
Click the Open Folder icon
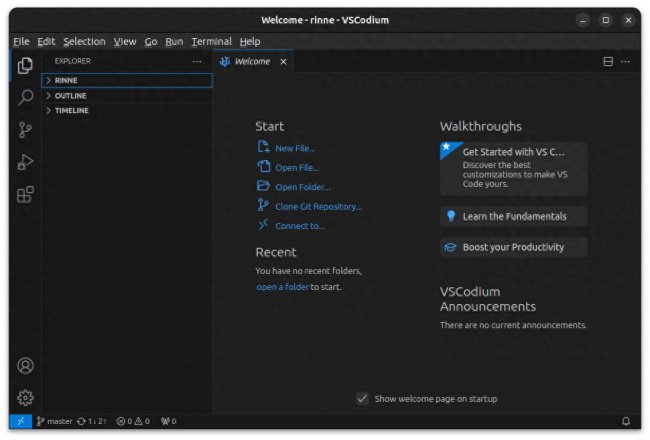click(264, 186)
